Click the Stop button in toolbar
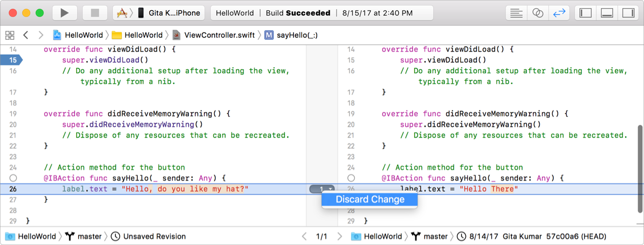 (x=95, y=13)
